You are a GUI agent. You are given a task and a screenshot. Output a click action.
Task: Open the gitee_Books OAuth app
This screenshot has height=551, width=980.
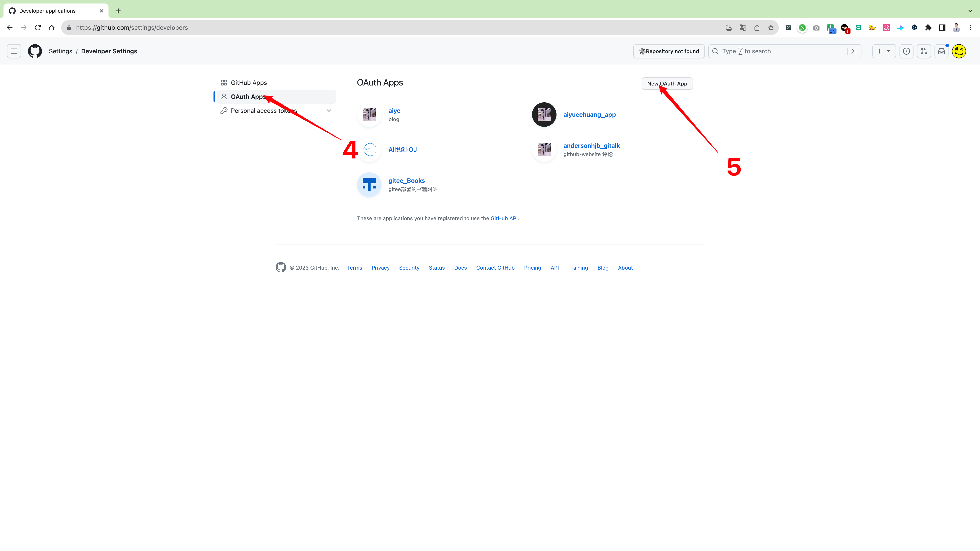coord(407,181)
